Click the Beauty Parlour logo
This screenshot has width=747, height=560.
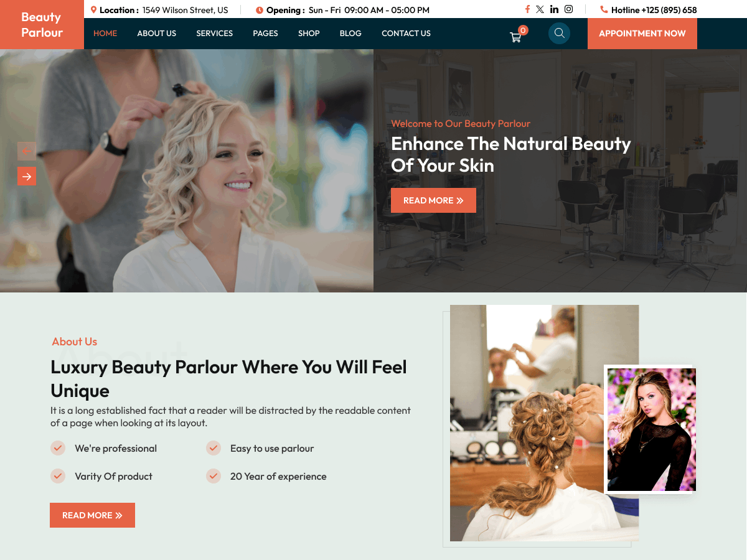point(42,25)
